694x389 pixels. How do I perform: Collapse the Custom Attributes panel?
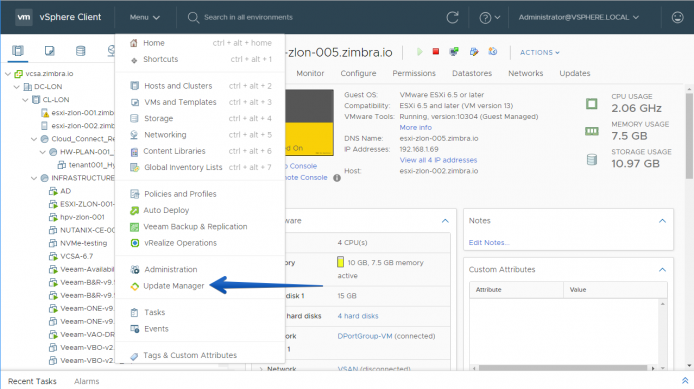(x=662, y=270)
